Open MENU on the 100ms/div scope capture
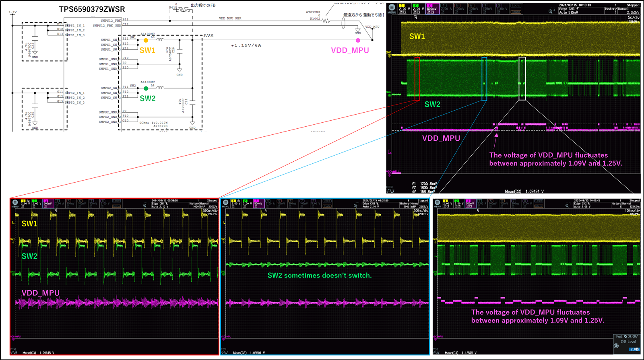Viewport: 644px width, 360px height. (437, 203)
